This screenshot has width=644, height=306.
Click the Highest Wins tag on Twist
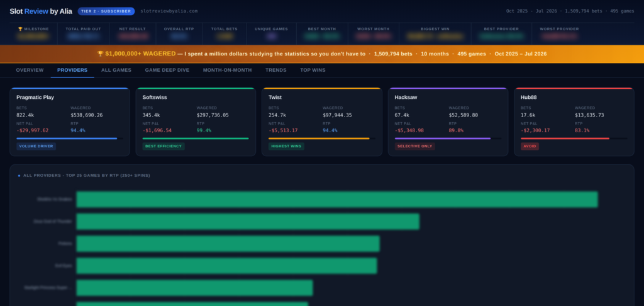pyautogui.click(x=286, y=146)
